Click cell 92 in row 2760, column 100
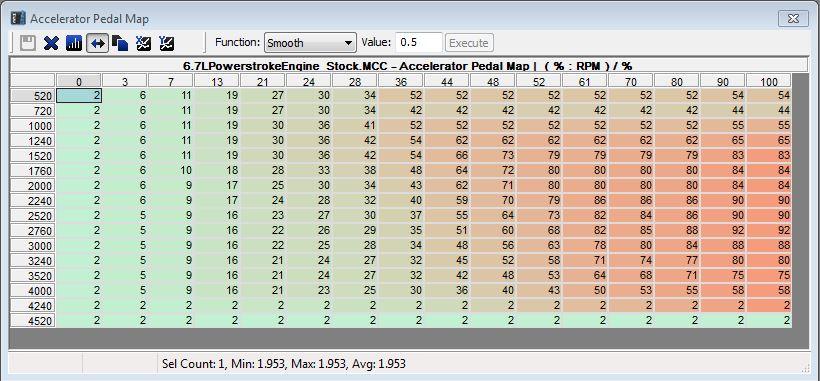 [x=769, y=231]
